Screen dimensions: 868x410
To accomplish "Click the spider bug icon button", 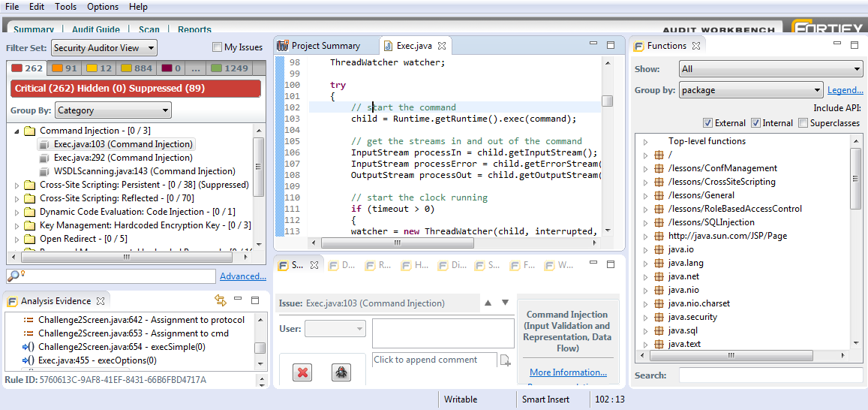I will tap(341, 372).
